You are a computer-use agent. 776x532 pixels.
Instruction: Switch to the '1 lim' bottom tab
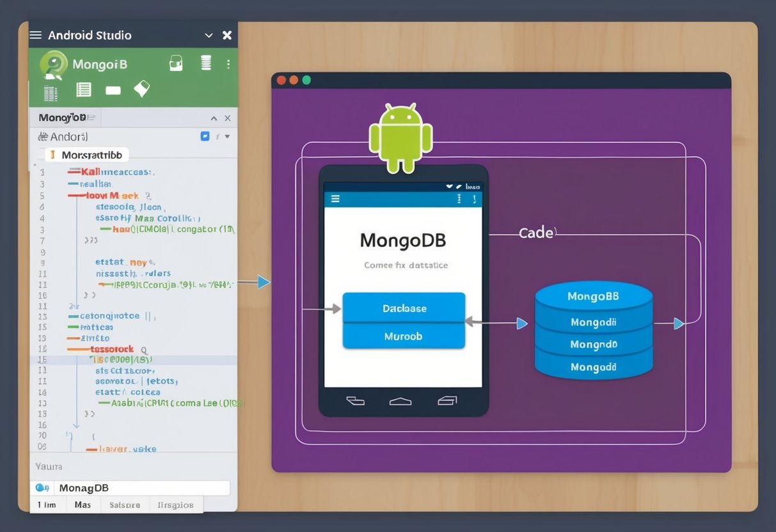pos(46,505)
